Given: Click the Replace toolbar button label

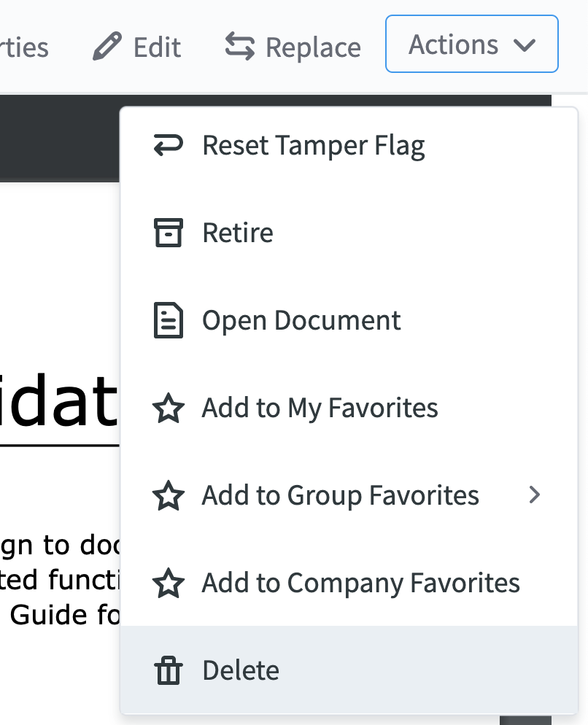Looking at the screenshot, I should coord(313,47).
